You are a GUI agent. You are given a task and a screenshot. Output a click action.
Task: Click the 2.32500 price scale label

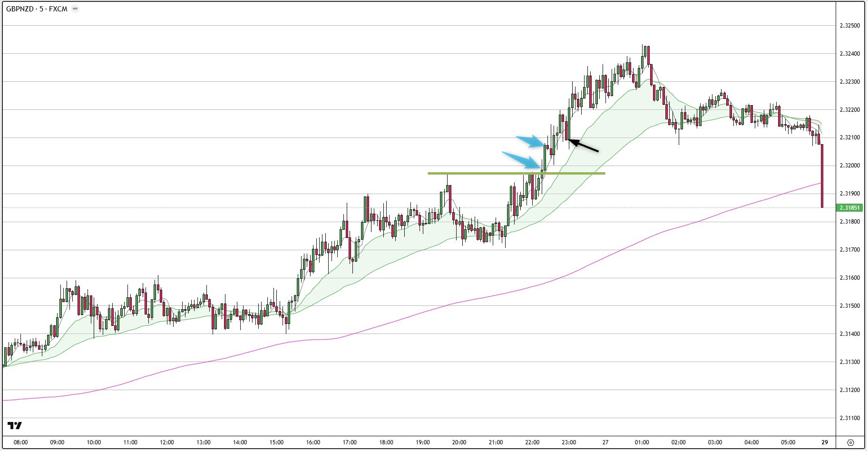tap(849, 26)
